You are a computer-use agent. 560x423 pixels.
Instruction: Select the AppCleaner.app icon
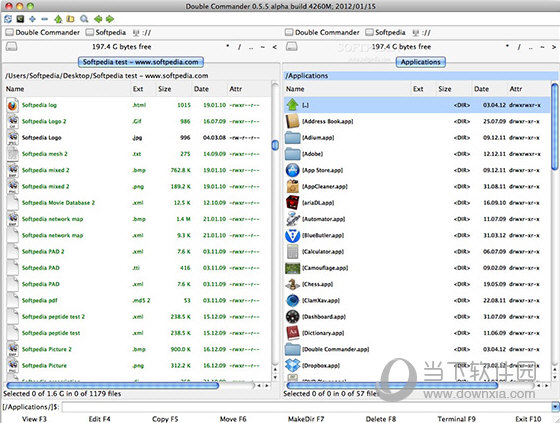[292, 186]
